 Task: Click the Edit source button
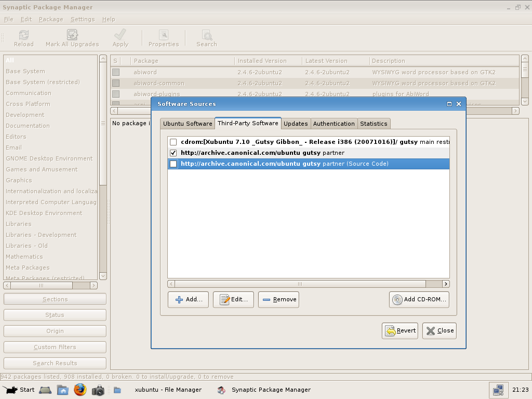point(233,300)
